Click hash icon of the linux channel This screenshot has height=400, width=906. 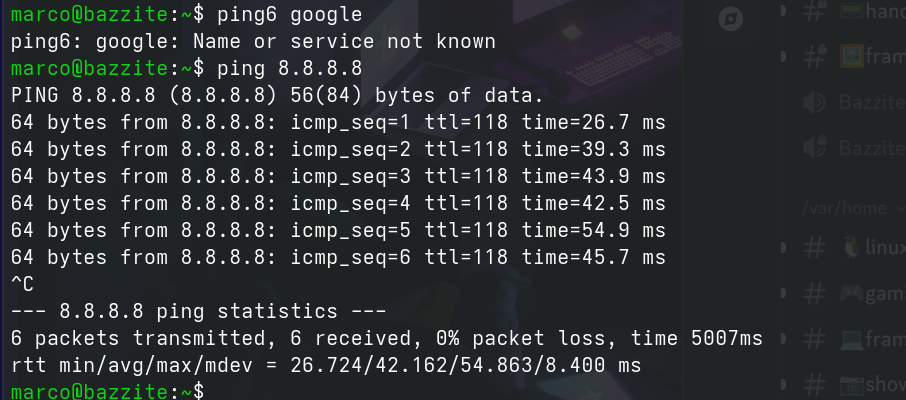[815, 247]
